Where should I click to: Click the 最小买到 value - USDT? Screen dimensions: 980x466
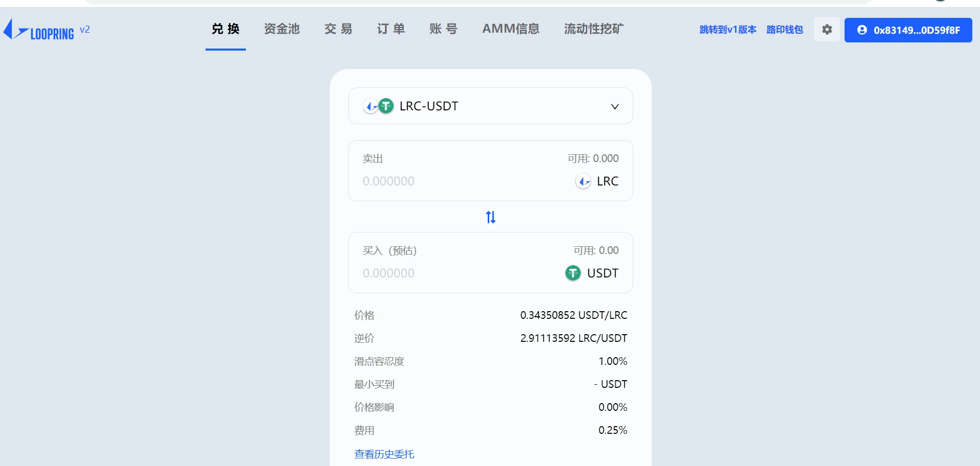point(610,384)
